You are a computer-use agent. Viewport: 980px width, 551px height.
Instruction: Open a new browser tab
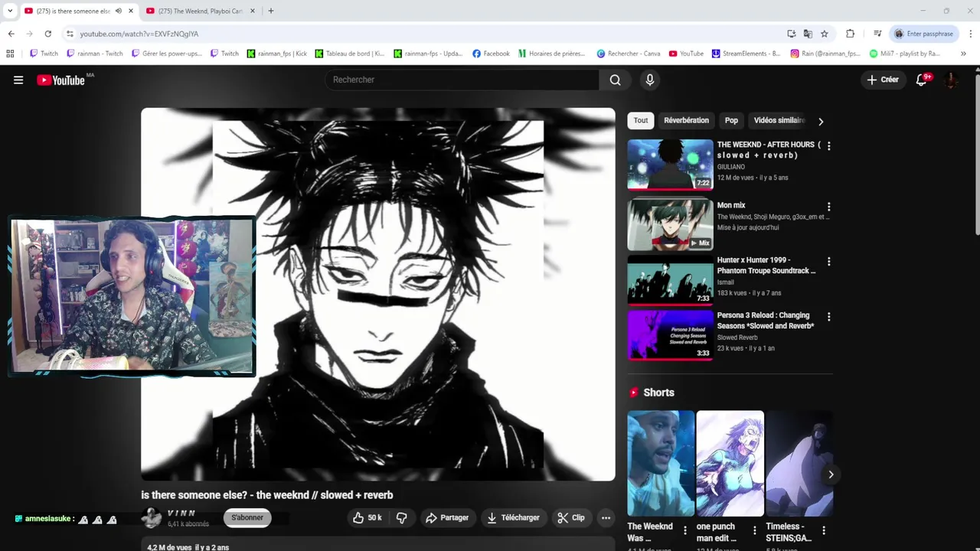[x=270, y=11]
